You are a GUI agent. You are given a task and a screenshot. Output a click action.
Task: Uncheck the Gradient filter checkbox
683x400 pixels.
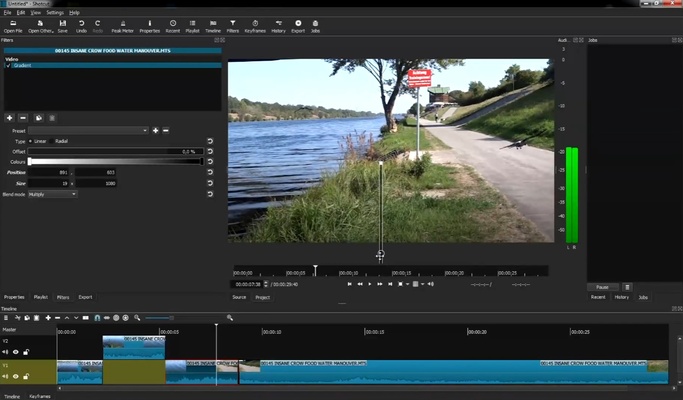pyautogui.click(x=8, y=65)
